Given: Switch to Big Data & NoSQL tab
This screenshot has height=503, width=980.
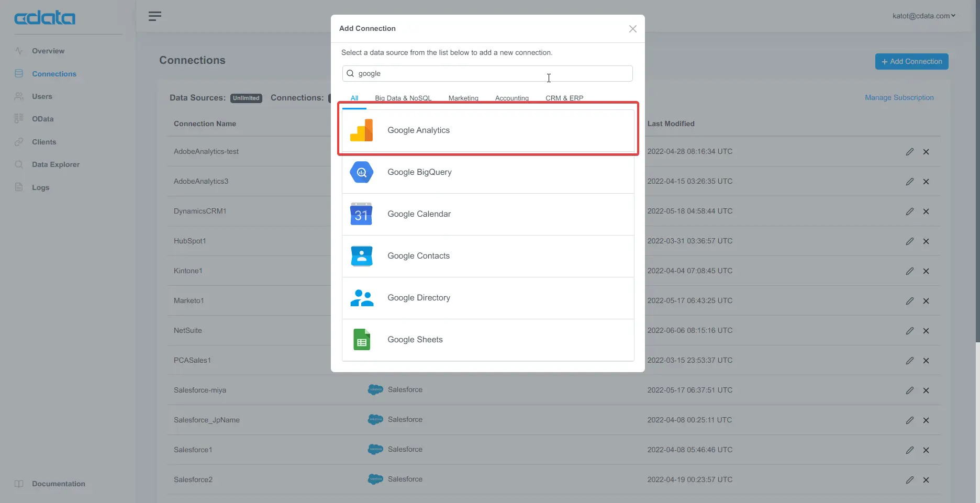Looking at the screenshot, I should (x=403, y=98).
